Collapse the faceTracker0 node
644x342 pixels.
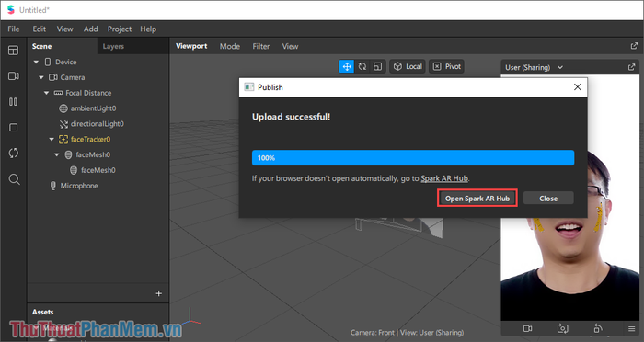pos(52,139)
